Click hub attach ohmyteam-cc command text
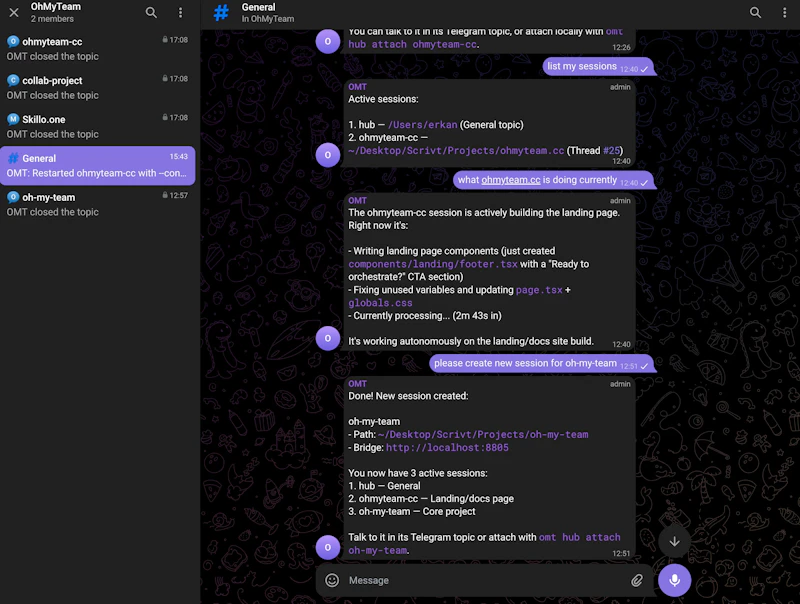 tap(413, 44)
